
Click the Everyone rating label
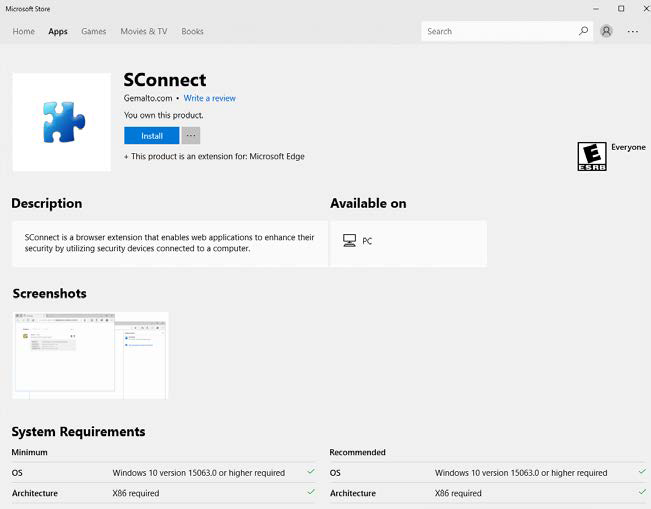tap(628, 147)
